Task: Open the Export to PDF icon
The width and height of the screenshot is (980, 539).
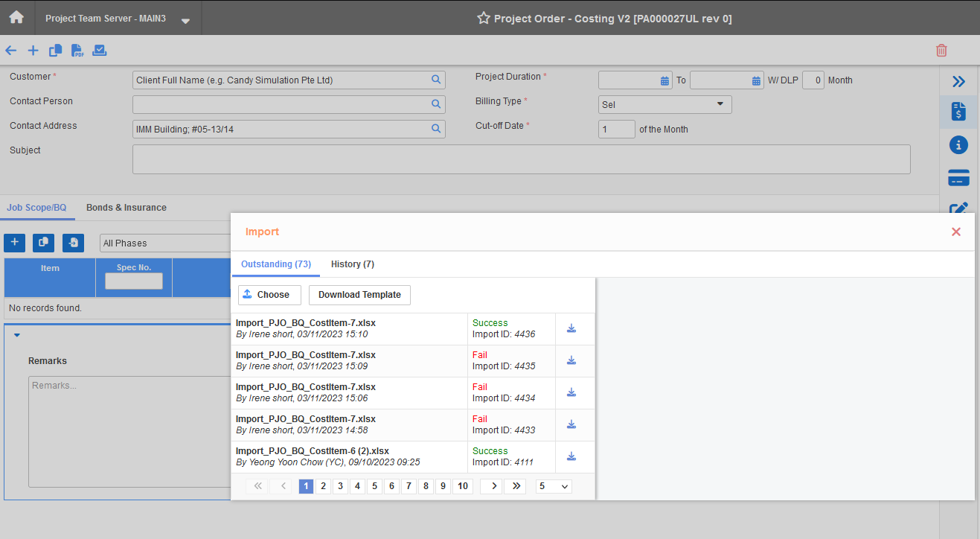Action: [77, 51]
